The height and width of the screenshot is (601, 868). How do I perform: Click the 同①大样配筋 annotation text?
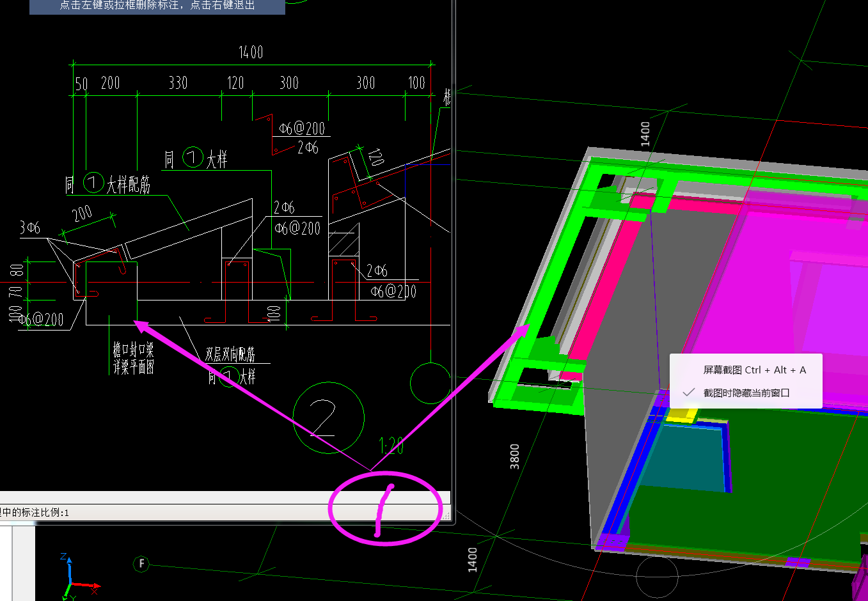[107, 184]
